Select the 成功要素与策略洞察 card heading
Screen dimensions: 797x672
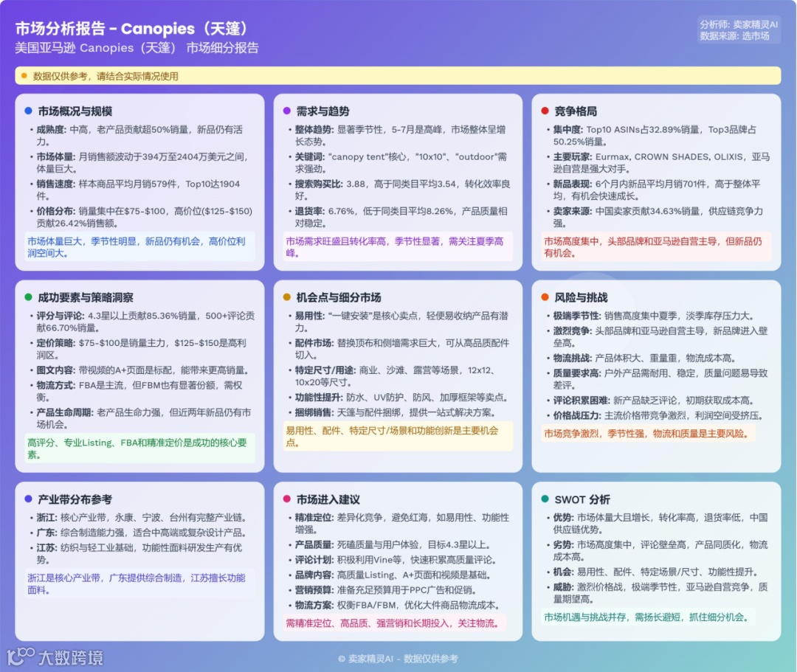[x=86, y=298]
